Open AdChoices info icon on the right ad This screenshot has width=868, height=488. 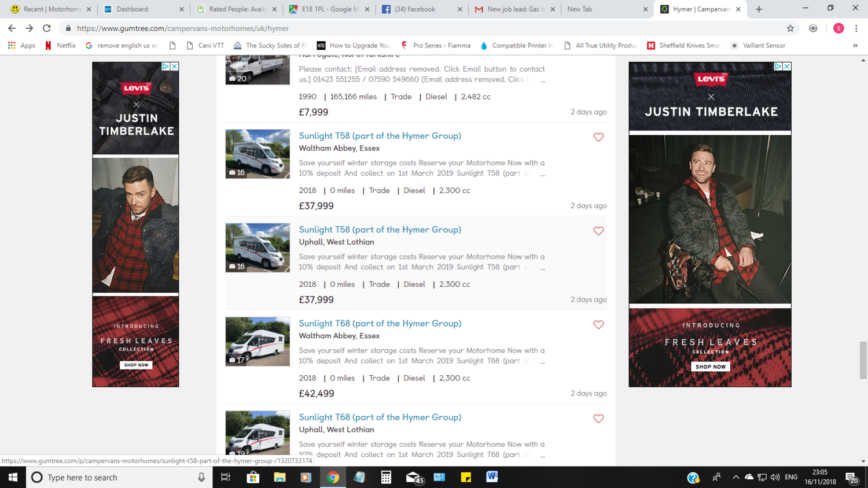[778, 66]
